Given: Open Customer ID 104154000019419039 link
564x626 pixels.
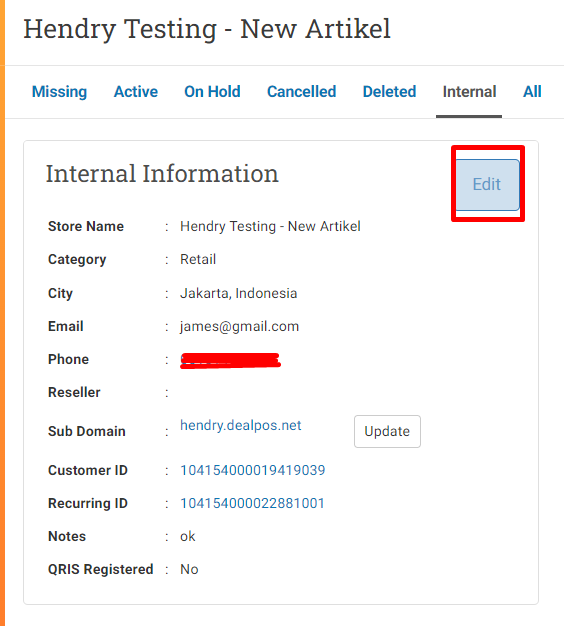Looking at the screenshot, I should pyautogui.click(x=253, y=470).
